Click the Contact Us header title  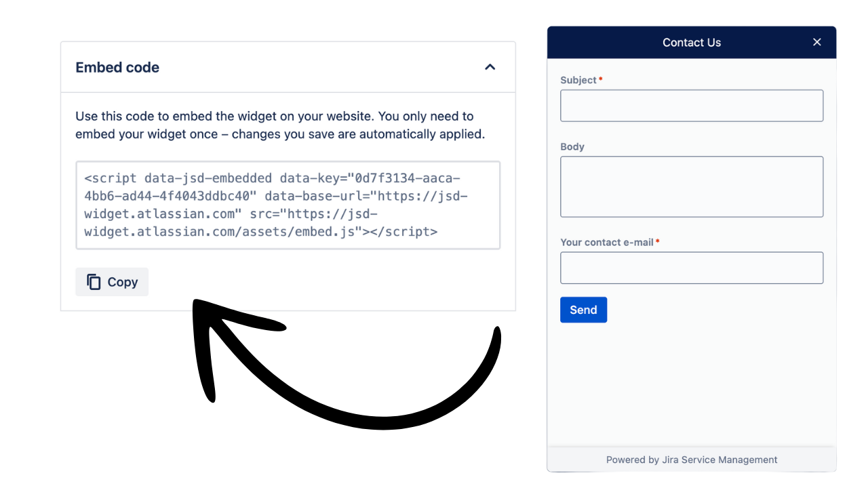click(x=692, y=42)
